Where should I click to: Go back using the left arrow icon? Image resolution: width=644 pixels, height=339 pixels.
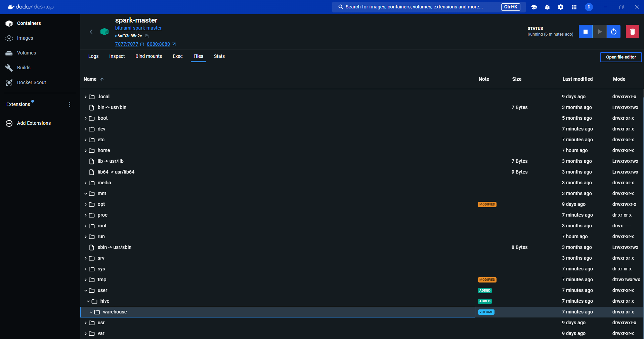[x=91, y=32]
